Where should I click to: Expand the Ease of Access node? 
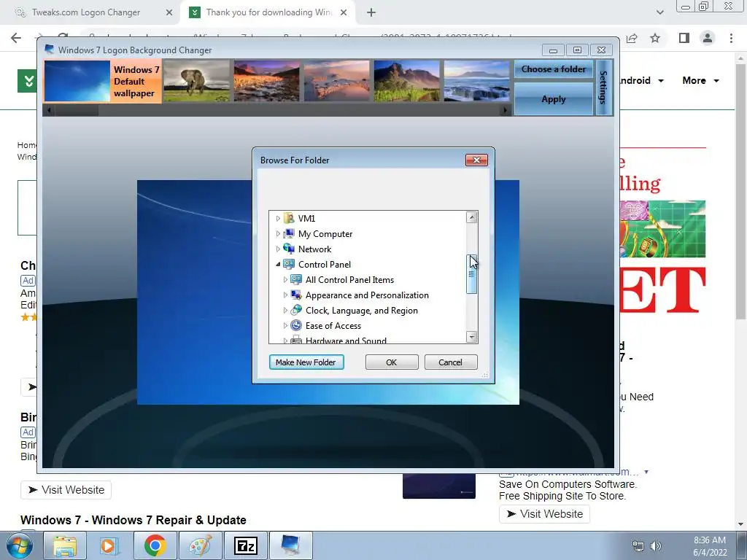click(285, 326)
